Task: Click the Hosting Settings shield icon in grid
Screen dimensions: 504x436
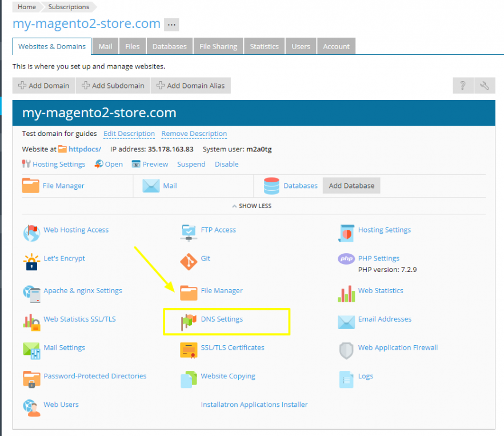Action: (x=346, y=233)
